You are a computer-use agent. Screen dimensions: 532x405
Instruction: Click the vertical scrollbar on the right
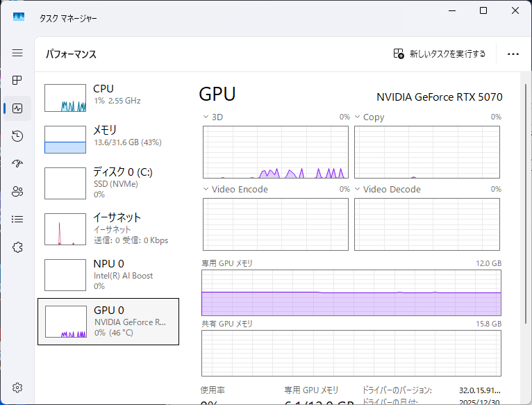click(526, 204)
